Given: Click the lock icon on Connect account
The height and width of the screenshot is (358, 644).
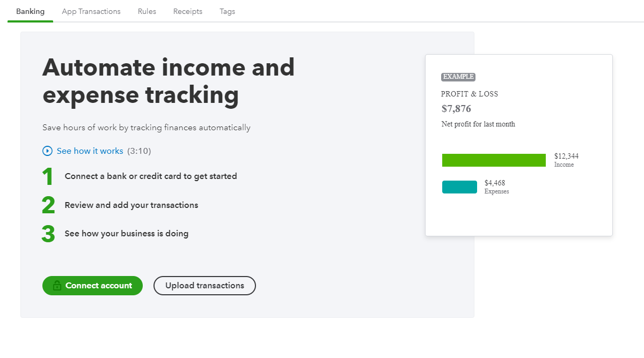Looking at the screenshot, I should pos(57,286).
